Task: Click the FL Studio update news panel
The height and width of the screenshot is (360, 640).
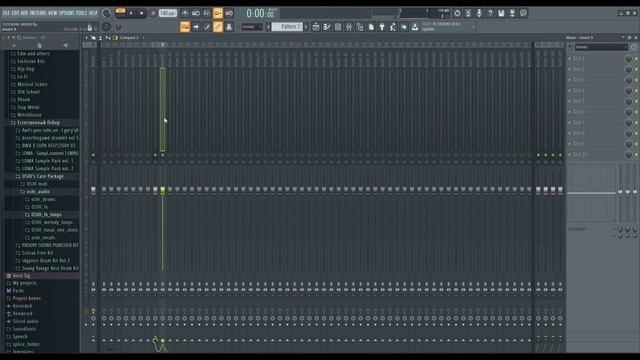Action: click(448, 27)
